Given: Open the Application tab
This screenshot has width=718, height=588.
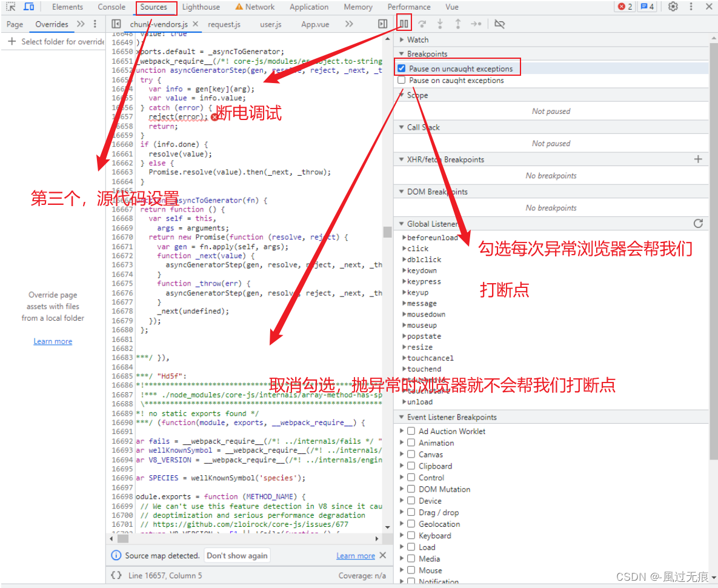Looking at the screenshot, I should point(308,7).
